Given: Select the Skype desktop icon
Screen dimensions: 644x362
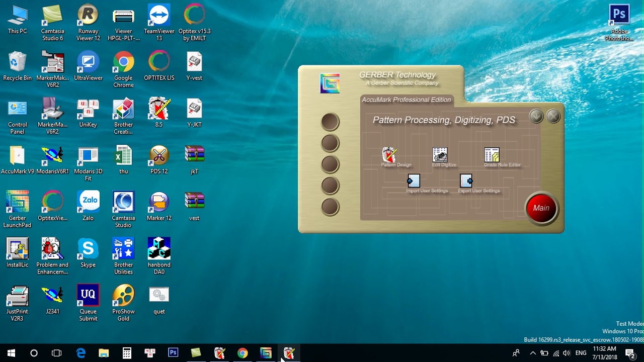Looking at the screenshot, I should (x=88, y=253).
